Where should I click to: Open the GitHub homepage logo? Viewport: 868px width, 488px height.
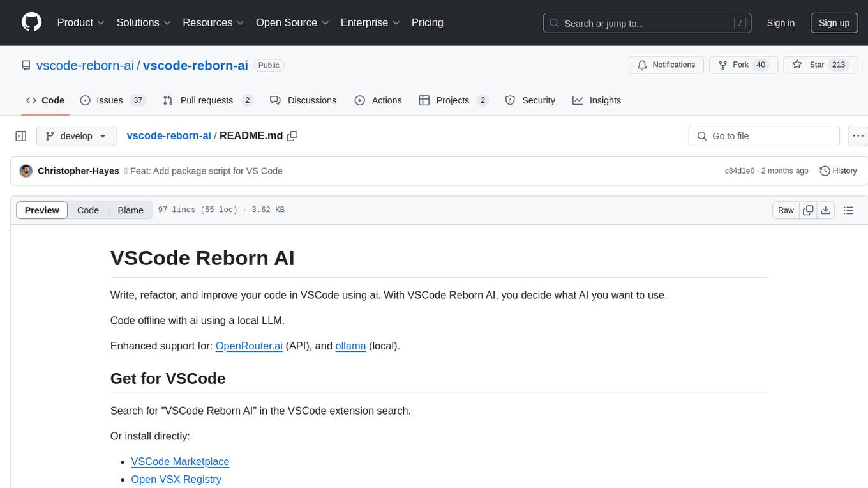32,22
